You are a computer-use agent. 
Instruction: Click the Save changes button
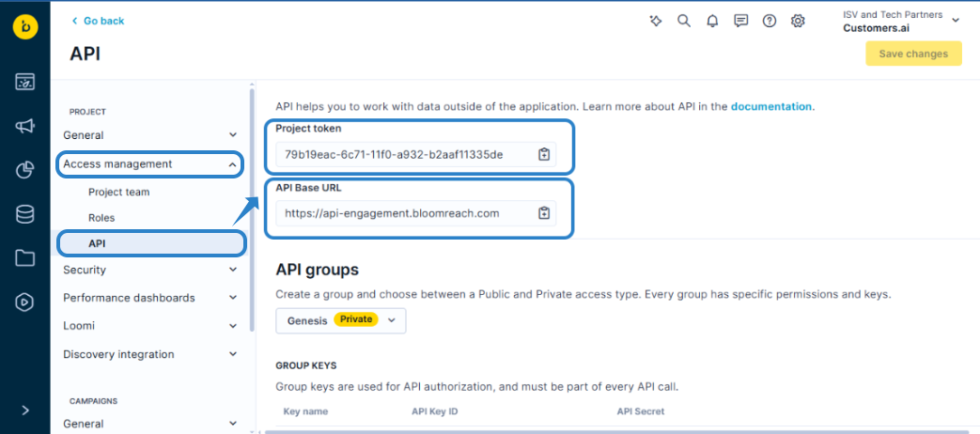point(912,54)
